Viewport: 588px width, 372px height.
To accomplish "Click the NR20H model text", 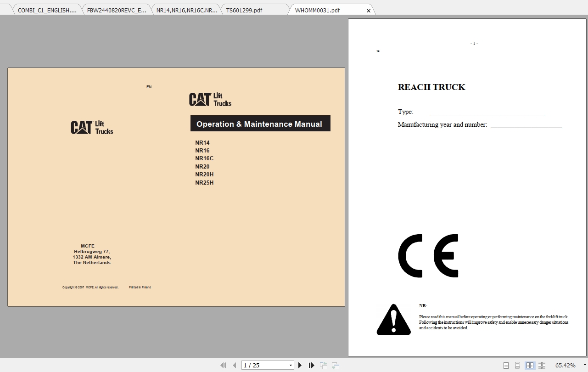I will click(204, 175).
